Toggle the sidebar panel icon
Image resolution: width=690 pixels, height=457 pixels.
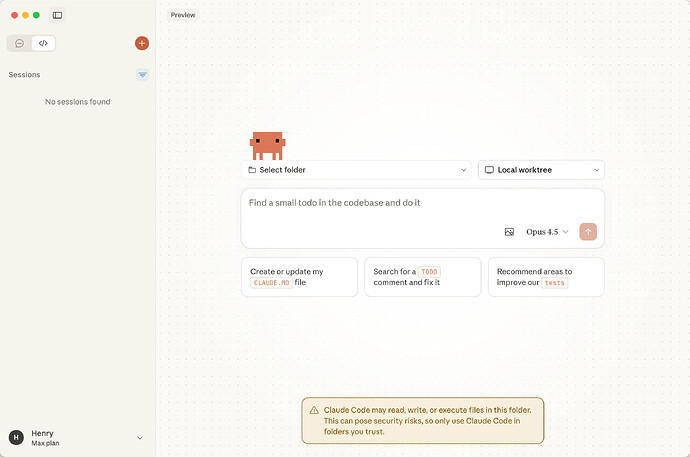57,15
